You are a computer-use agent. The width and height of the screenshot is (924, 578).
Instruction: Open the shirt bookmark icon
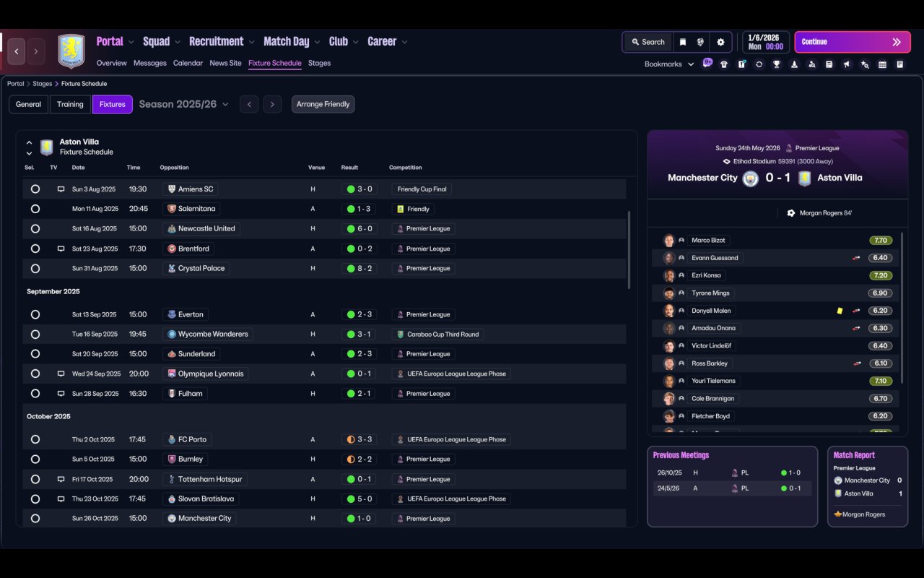click(724, 64)
